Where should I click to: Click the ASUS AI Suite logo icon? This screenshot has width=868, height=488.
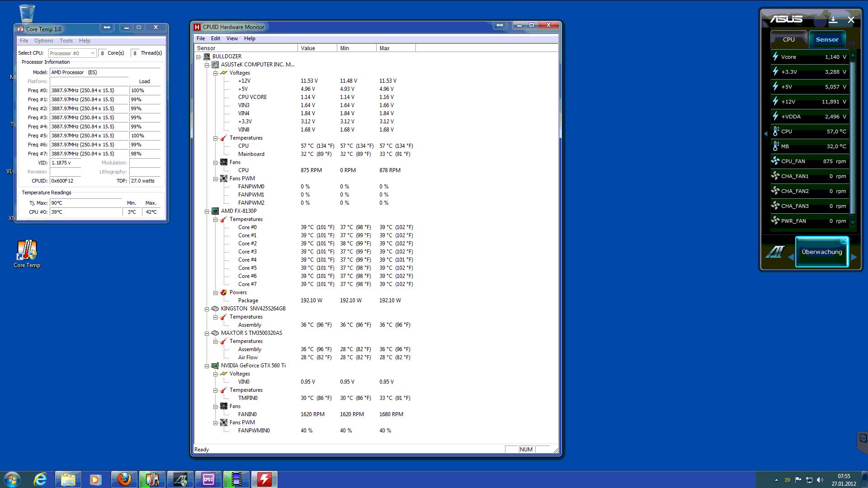(x=775, y=252)
